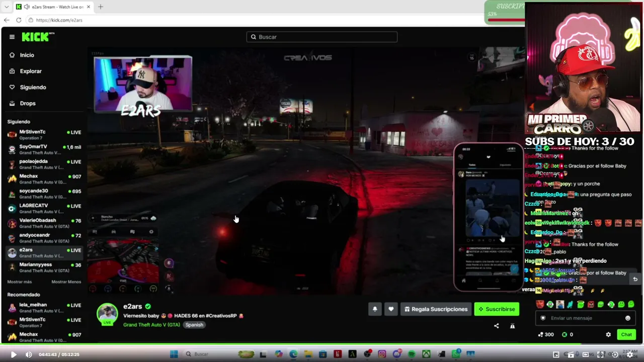Viewport: 644px width, 362px height.
Task: Click the Enviar un mensaje chat field
Action: [586, 318]
